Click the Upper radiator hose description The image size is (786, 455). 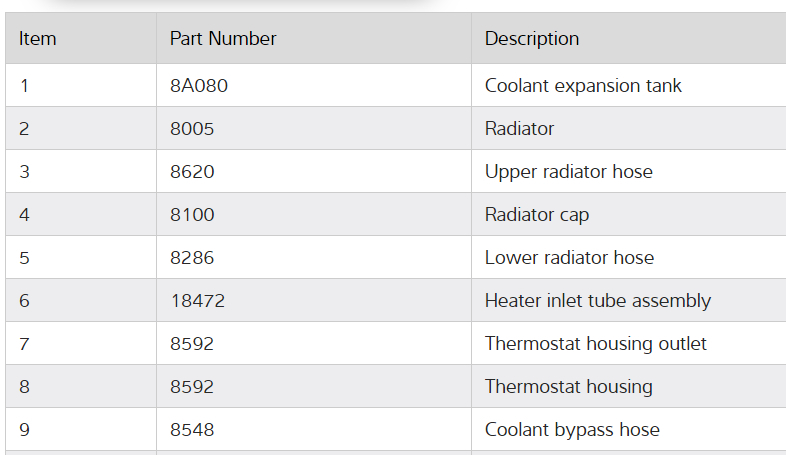tap(568, 172)
